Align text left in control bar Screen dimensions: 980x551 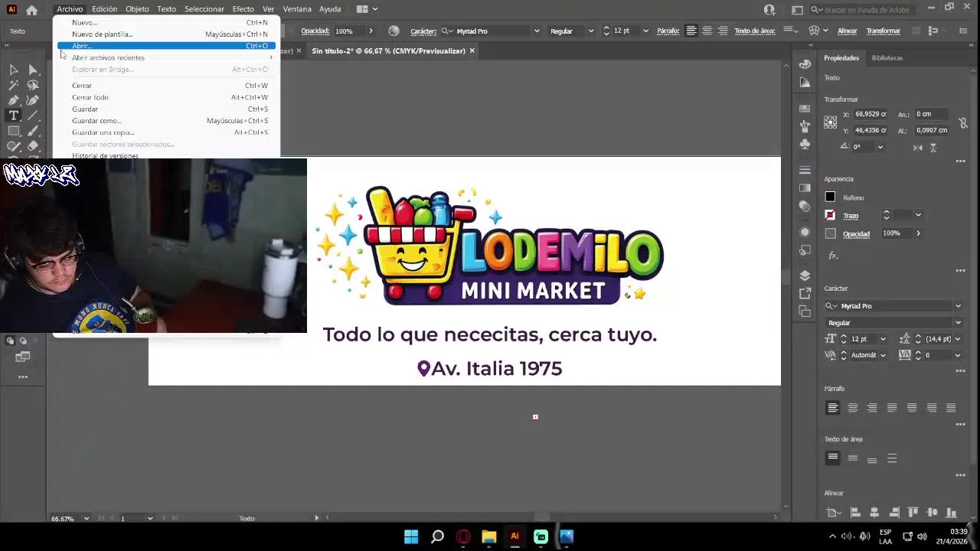691,31
